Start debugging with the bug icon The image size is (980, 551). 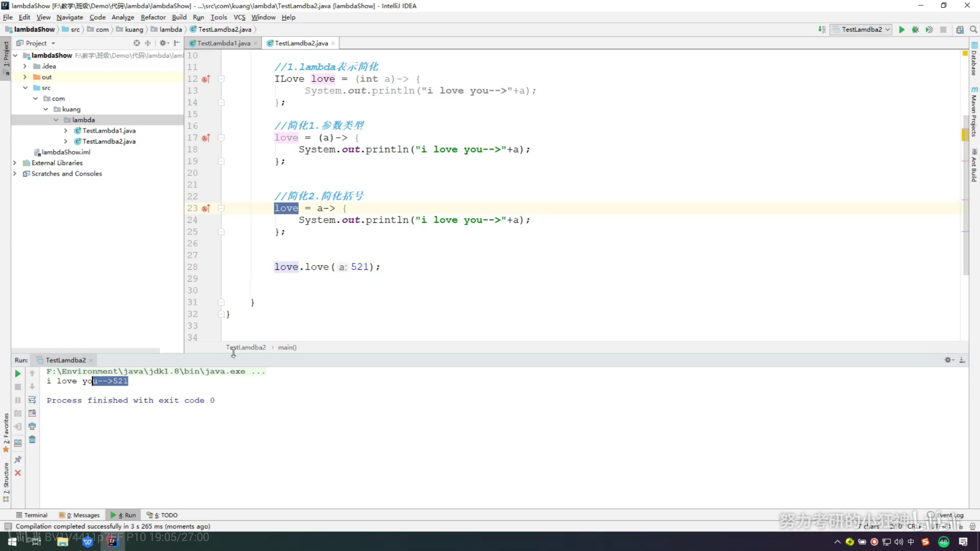[x=915, y=30]
